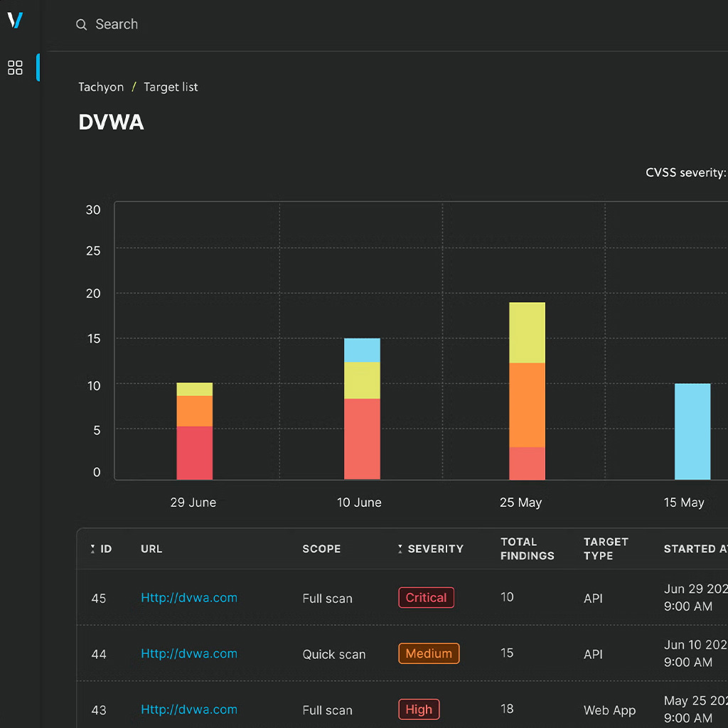Click 'May 25' started at cell
The image size is (728, 728).
(695, 710)
